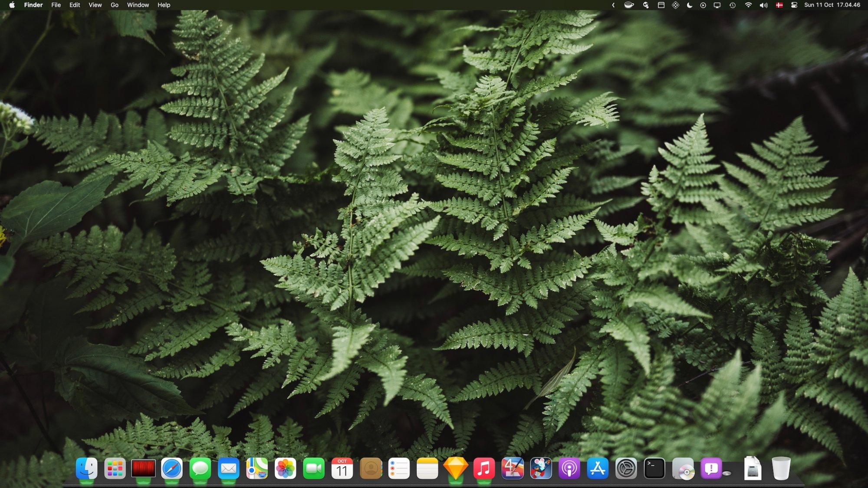Launch FaceTime from the Dock
868x488 pixels.
click(314, 468)
